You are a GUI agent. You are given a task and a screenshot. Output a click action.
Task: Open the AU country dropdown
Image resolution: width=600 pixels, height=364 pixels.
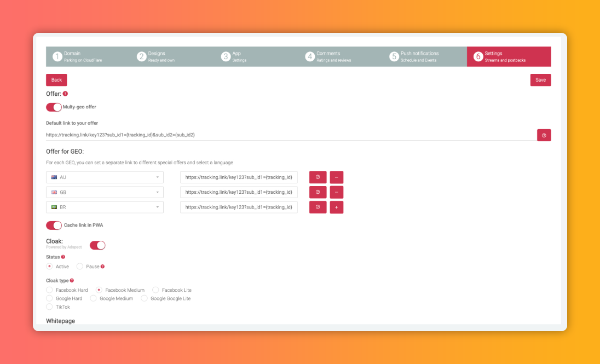pos(105,177)
